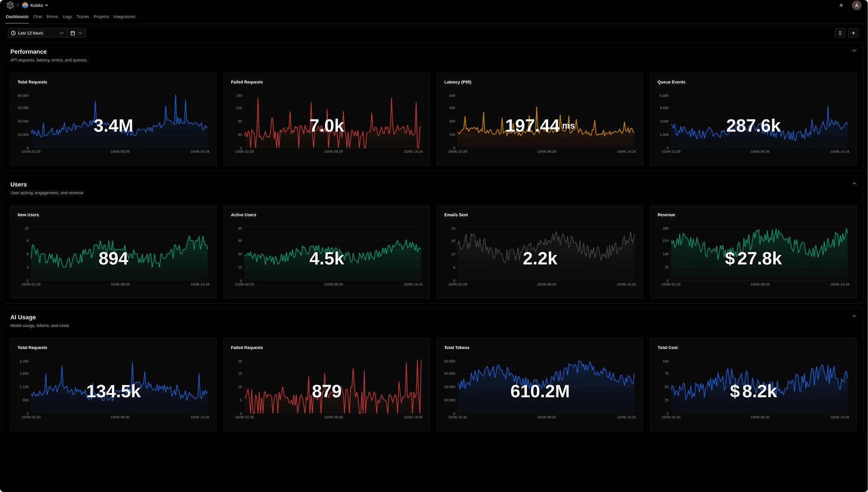868x492 pixels.
Task: Toggle the light/dark theme sun icon
Action: coord(841,6)
